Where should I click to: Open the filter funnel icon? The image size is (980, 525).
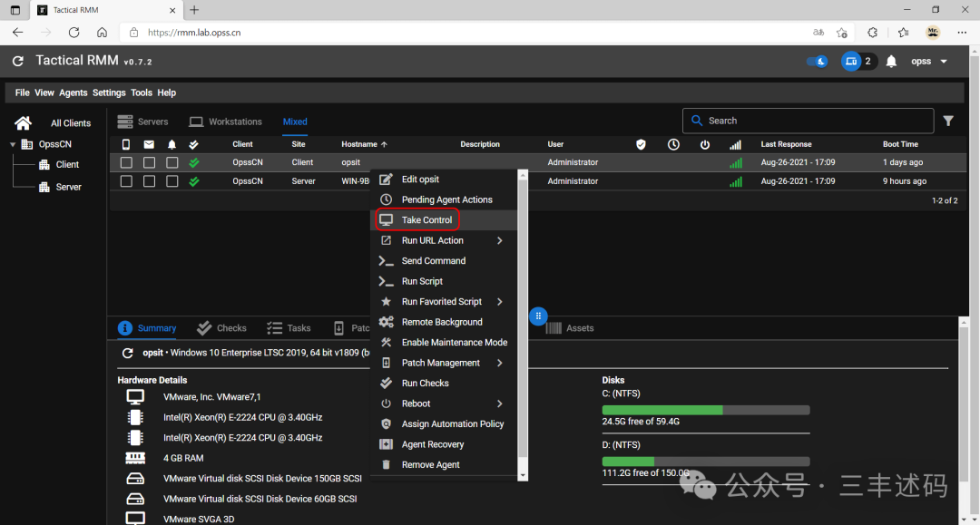[x=948, y=122]
